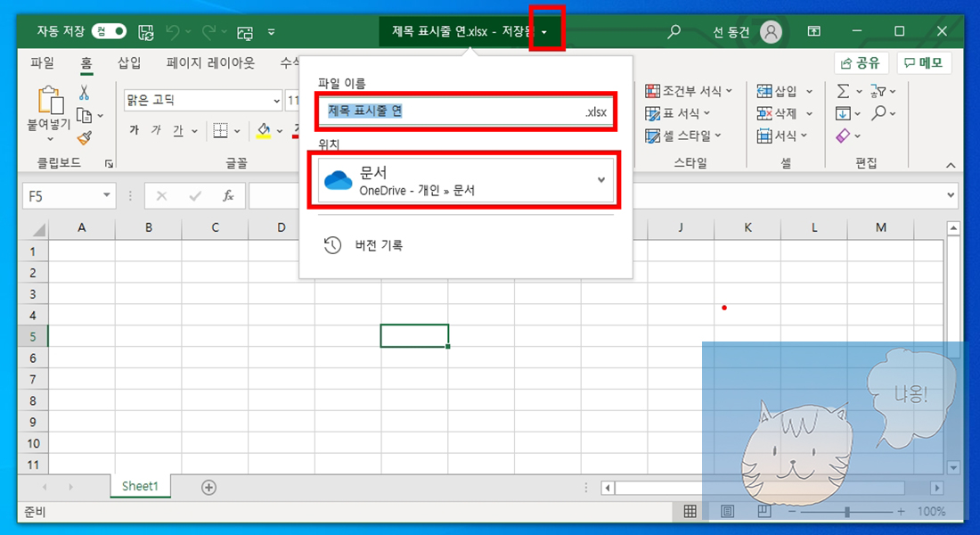This screenshot has width=980, height=535.
Task: Click the Find & Select magnifier icon
Action: [878, 113]
